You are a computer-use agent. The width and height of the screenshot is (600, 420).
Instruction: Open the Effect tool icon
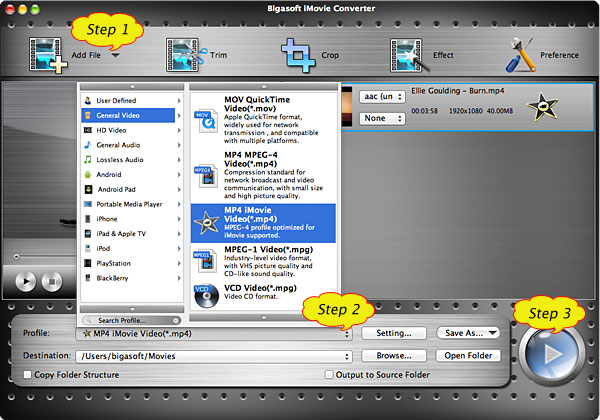coord(409,55)
